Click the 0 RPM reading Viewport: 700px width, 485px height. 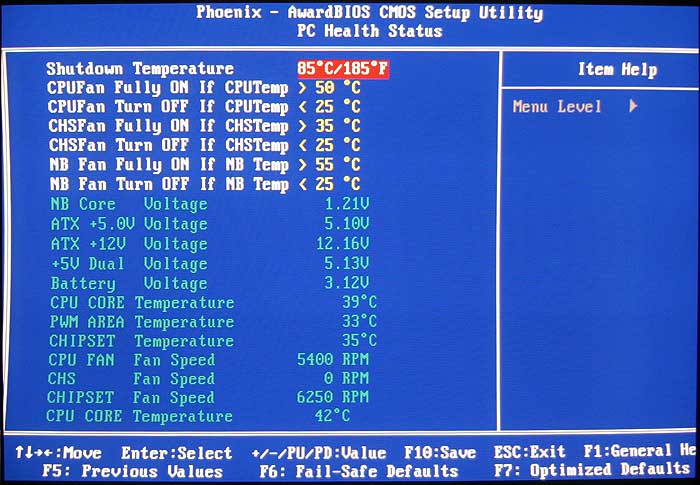(x=346, y=379)
